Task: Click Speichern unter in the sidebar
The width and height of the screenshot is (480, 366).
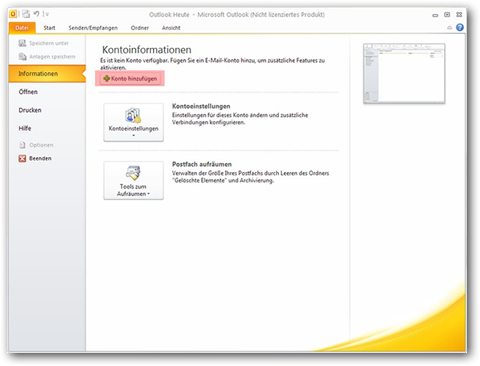Action: [x=44, y=43]
